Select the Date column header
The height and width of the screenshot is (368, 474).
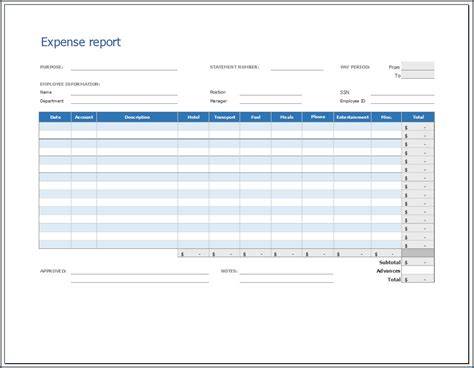(x=55, y=117)
